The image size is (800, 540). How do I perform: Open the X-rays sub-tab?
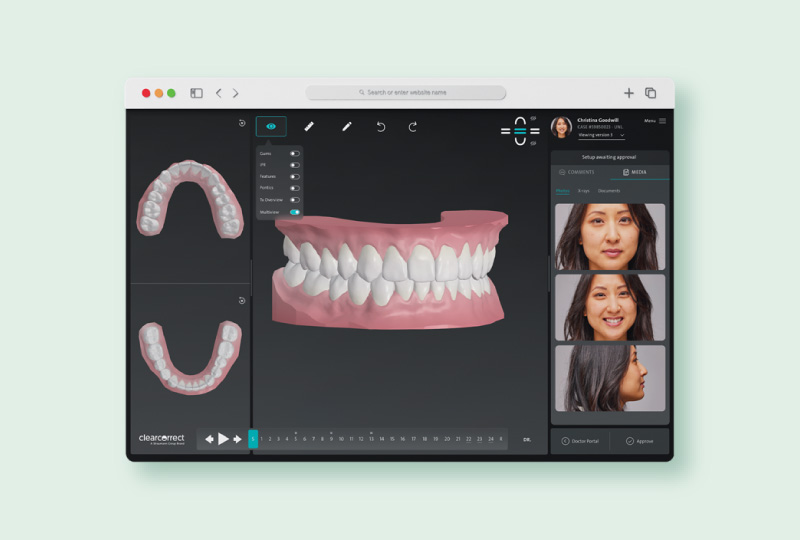click(583, 190)
